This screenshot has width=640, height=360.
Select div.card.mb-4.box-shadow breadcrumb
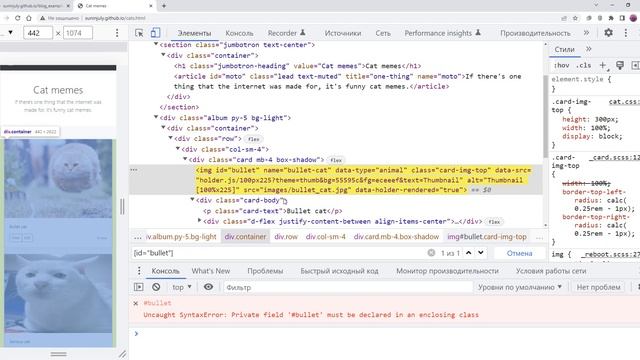coord(396,236)
